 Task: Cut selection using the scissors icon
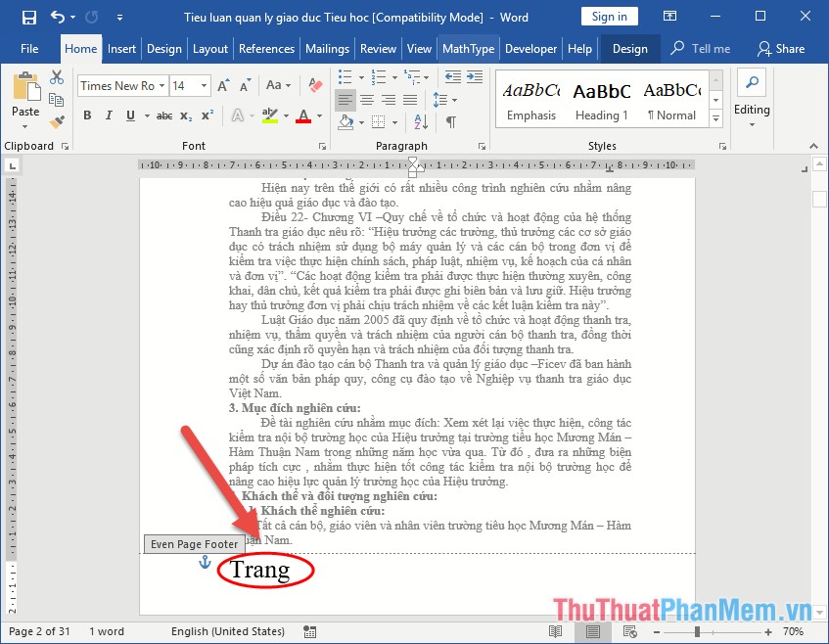[56, 78]
